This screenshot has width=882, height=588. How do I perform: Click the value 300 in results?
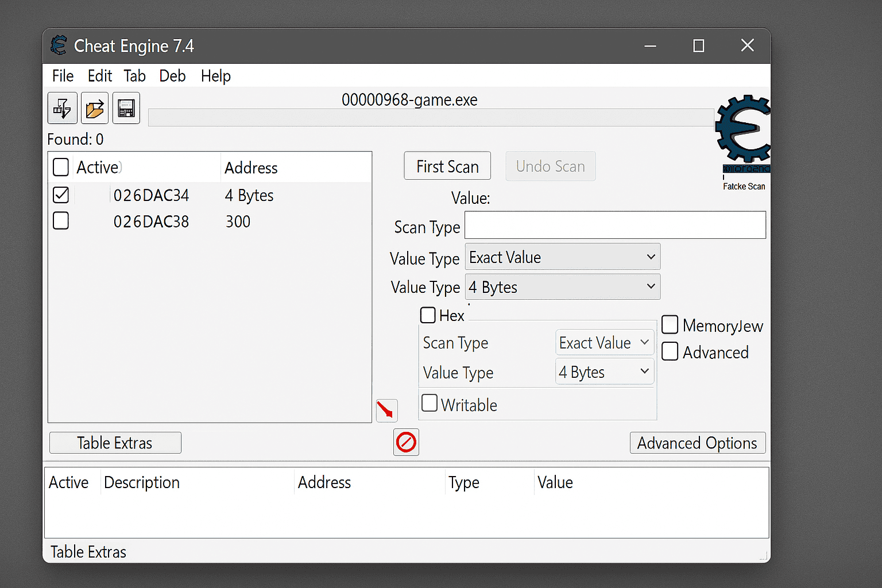point(238,222)
